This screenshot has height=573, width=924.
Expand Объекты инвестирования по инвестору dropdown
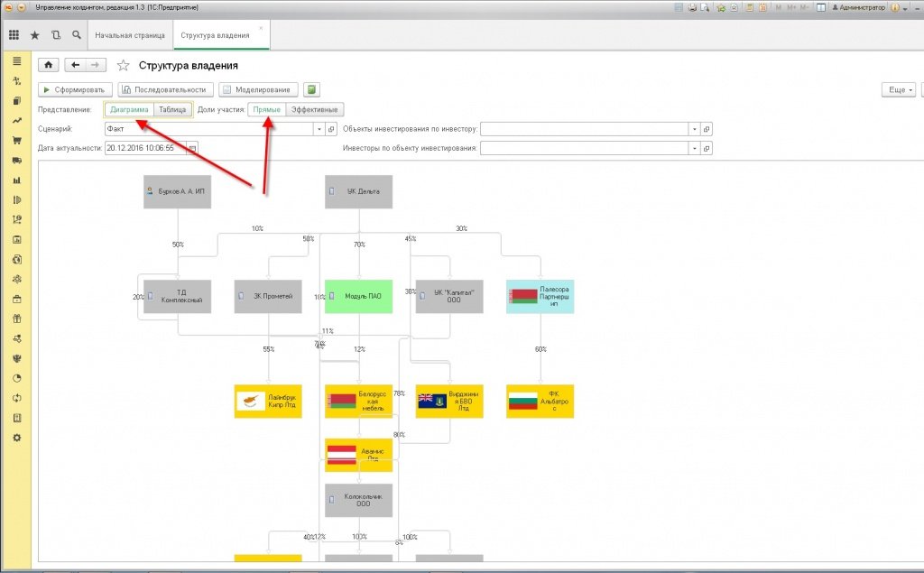694,129
